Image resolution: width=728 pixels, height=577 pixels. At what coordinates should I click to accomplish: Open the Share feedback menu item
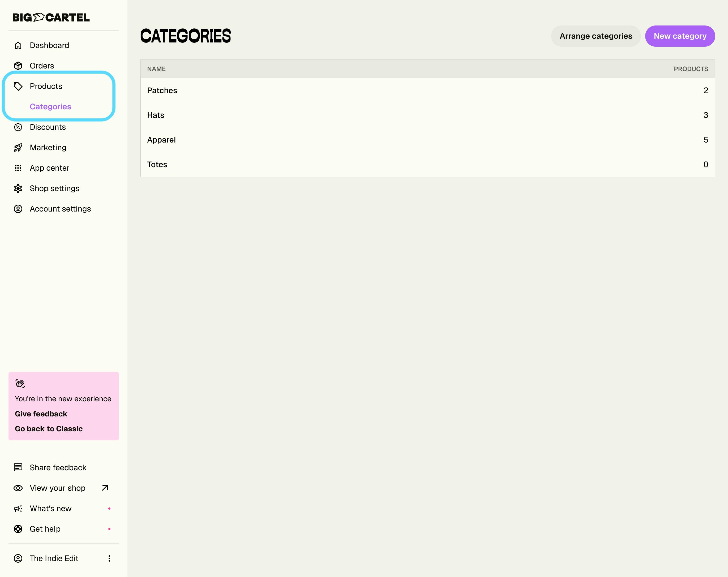click(x=58, y=468)
